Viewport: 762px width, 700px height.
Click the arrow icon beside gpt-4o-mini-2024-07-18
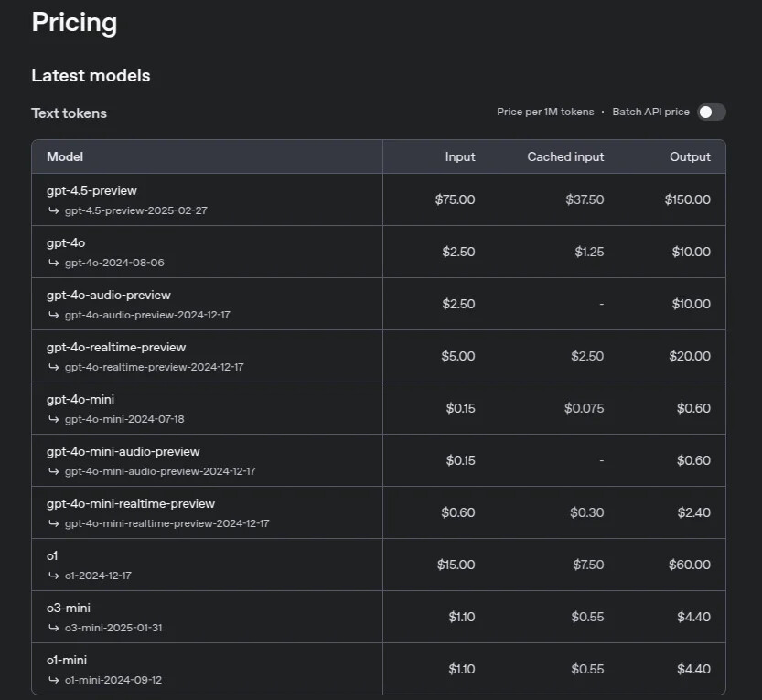(53, 419)
